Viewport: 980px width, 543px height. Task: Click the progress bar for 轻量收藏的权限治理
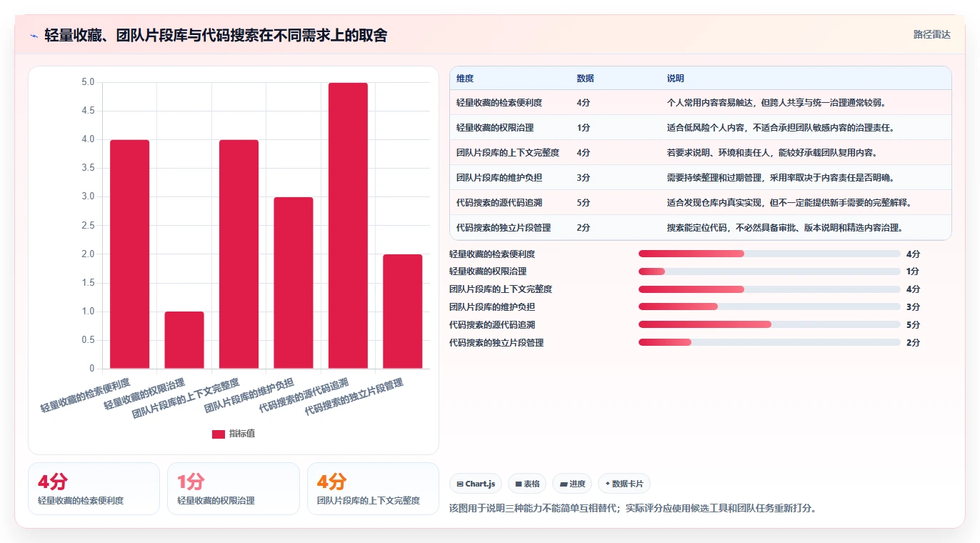coord(769,271)
